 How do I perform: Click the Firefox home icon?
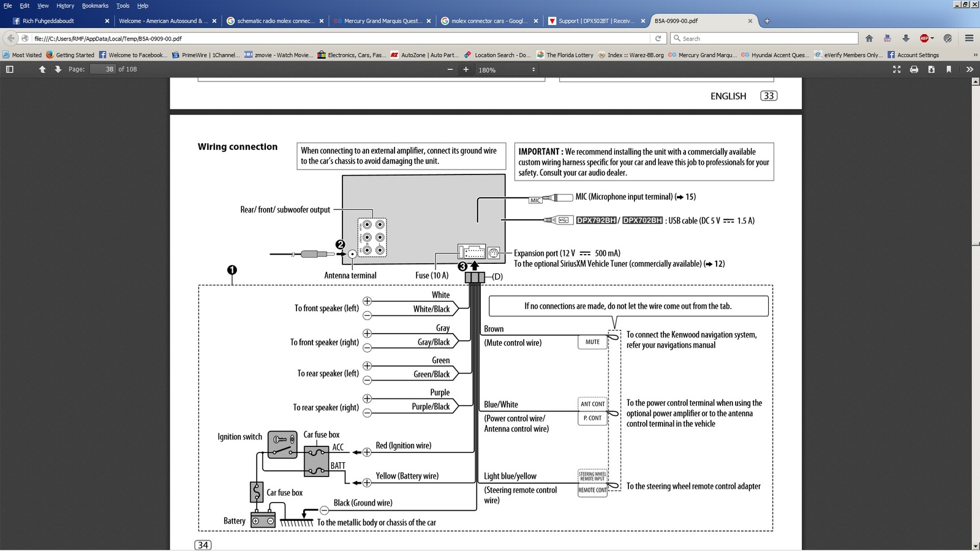pos(869,38)
